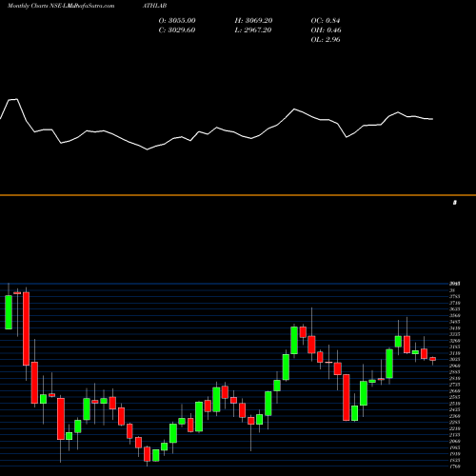The width and height of the screenshot is (476, 476).
Task: Click the 'OH: 0.46' reading
Action: (x=326, y=30)
